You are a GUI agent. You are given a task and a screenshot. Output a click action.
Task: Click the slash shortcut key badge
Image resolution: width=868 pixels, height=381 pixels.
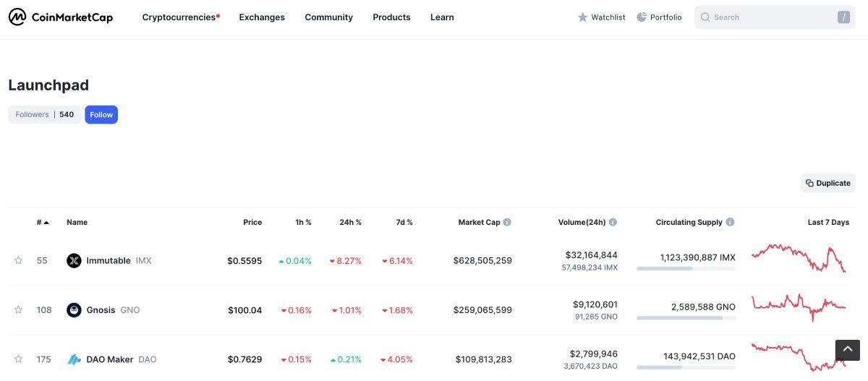[843, 17]
